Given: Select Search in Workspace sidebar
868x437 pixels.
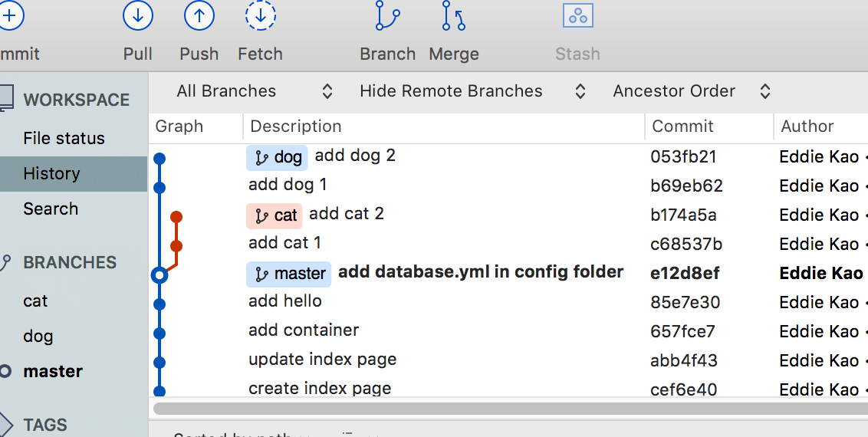Looking at the screenshot, I should 51,209.
